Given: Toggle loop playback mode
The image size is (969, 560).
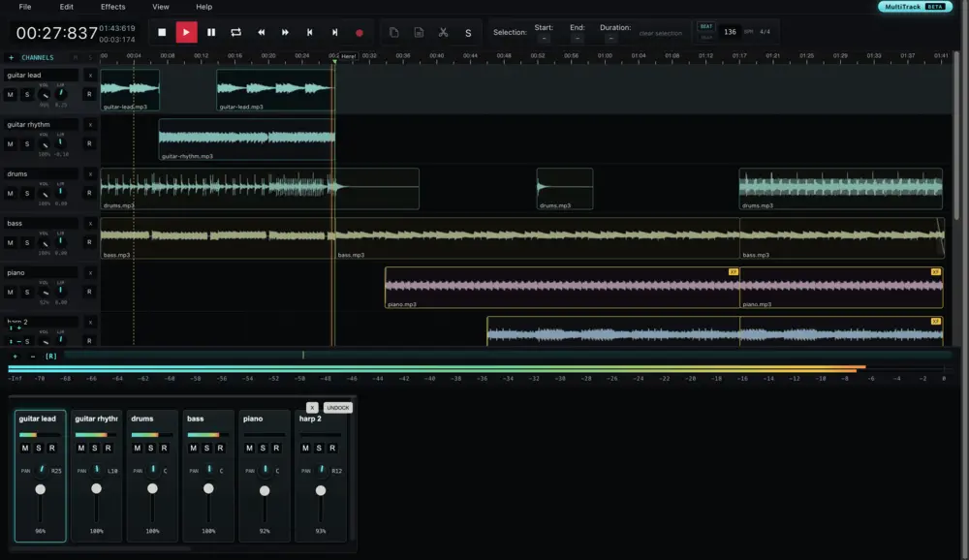Looking at the screenshot, I should pyautogui.click(x=236, y=32).
